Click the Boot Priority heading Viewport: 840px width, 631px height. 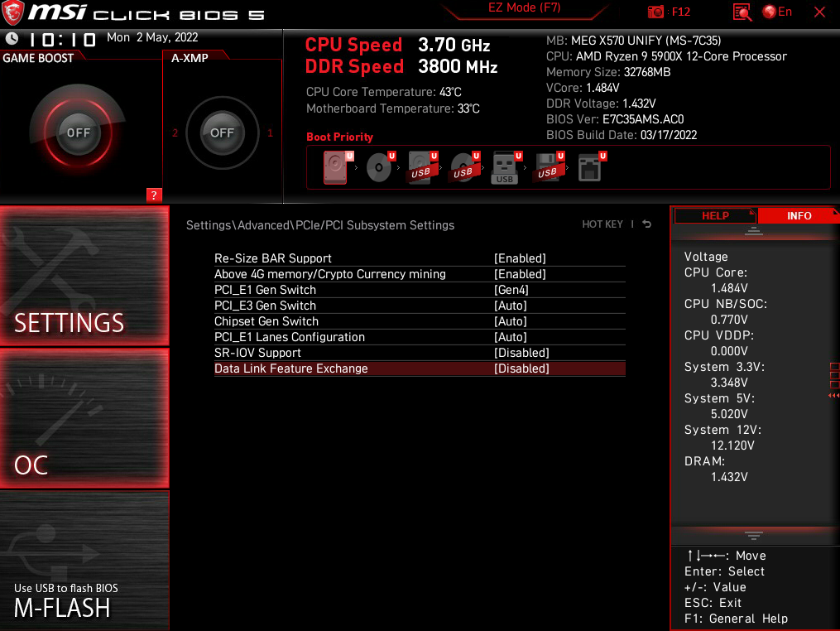(x=339, y=137)
